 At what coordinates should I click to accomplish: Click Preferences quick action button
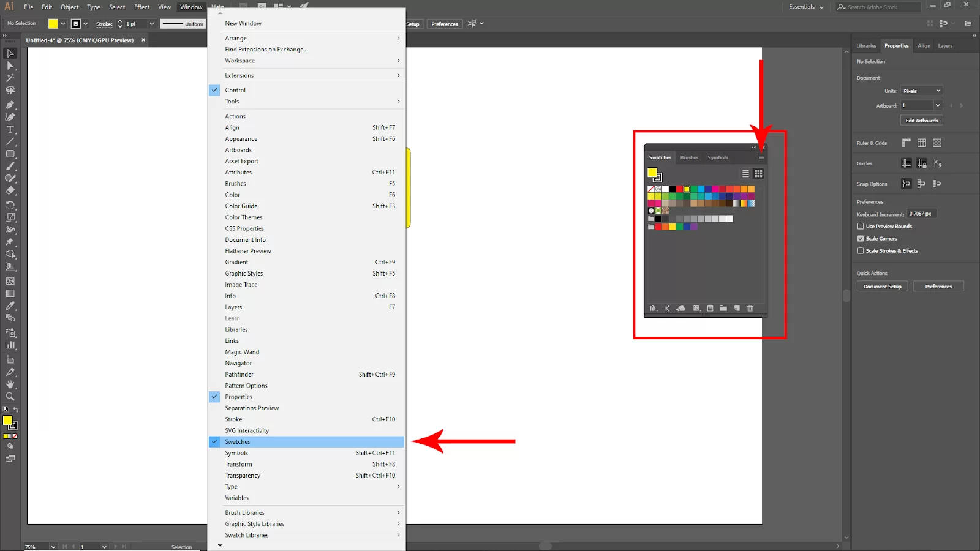click(938, 287)
